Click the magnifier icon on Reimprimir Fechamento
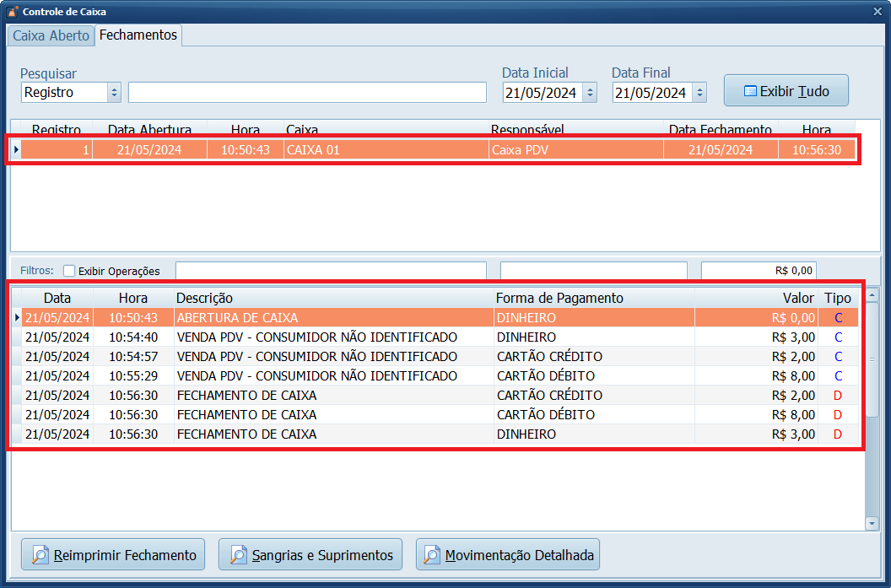This screenshot has width=891, height=588. coord(40,555)
